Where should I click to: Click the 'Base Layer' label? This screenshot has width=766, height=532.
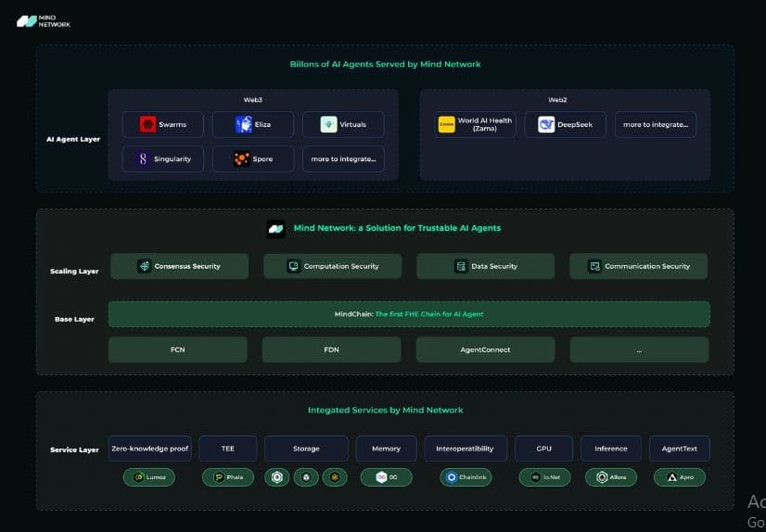point(74,319)
